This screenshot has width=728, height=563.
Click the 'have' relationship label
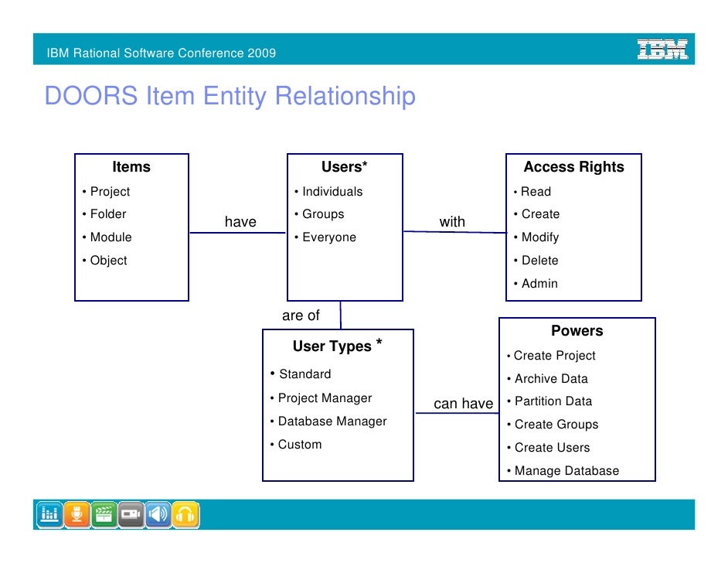(240, 222)
